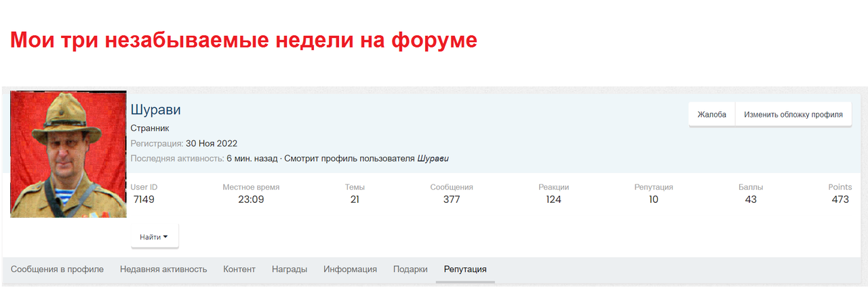The height and width of the screenshot is (306, 868).
Task: Go to the Награды tab
Action: pyautogui.click(x=290, y=269)
